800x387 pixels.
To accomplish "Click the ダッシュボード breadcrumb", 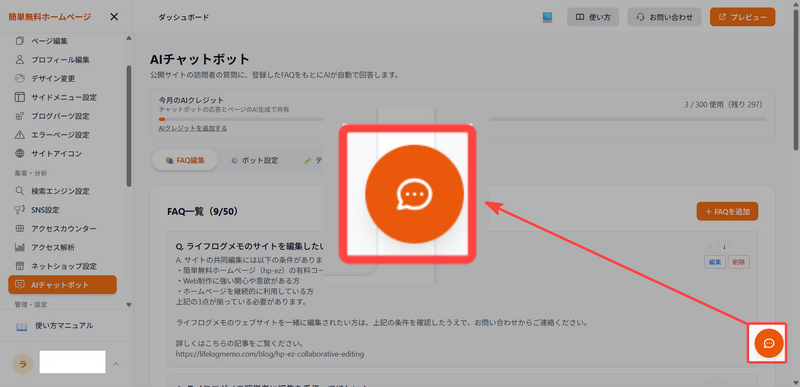I will pos(183,17).
